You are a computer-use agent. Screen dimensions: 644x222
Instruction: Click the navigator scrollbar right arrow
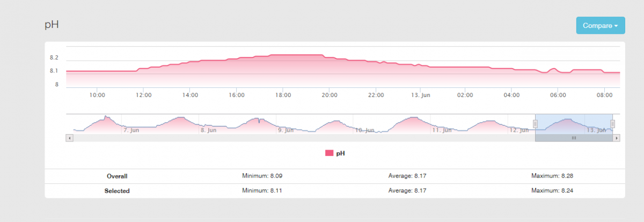(617, 138)
